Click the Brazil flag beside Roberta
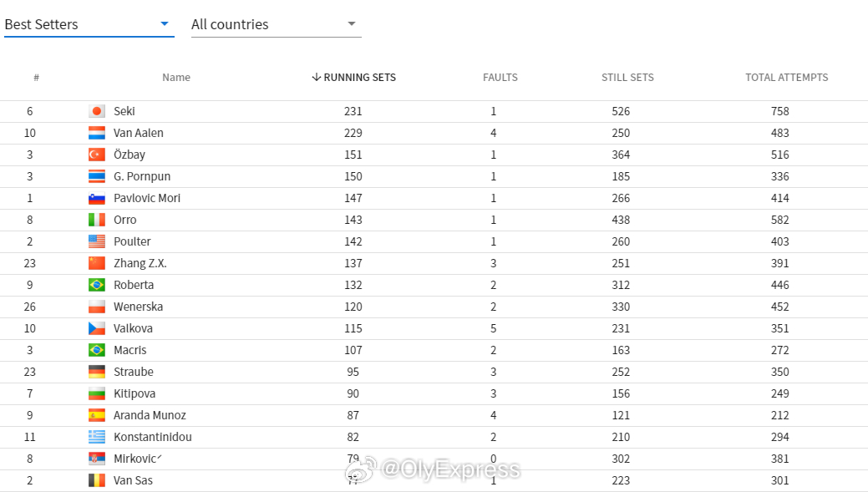 coord(97,285)
